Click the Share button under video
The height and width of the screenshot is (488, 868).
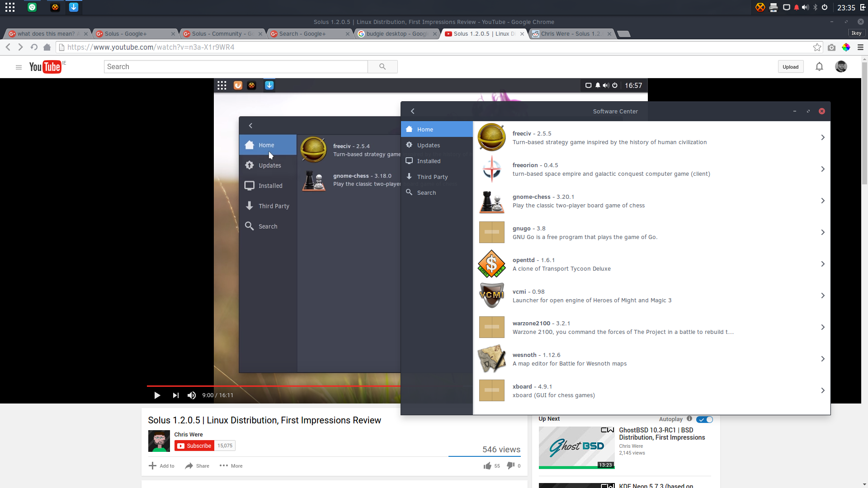[197, 466]
